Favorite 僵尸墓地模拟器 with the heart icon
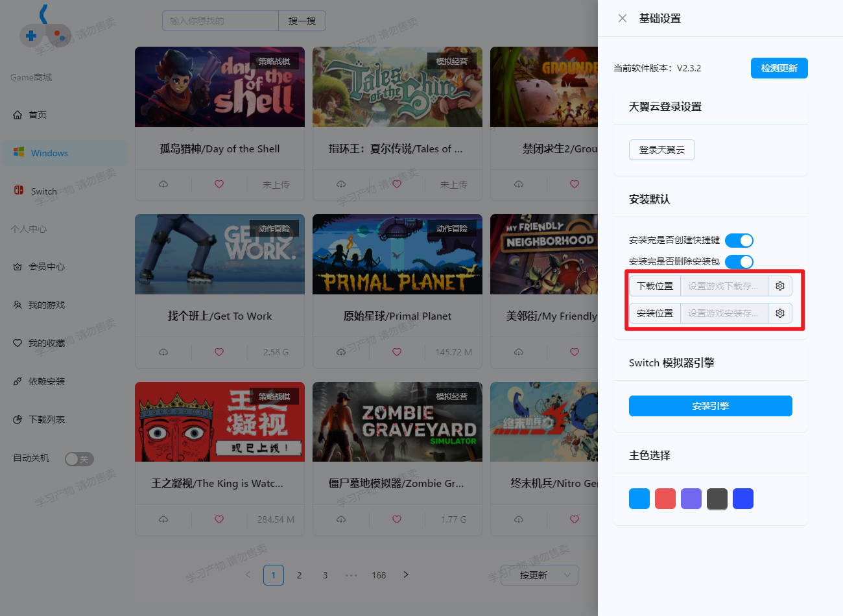 pos(397,519)
